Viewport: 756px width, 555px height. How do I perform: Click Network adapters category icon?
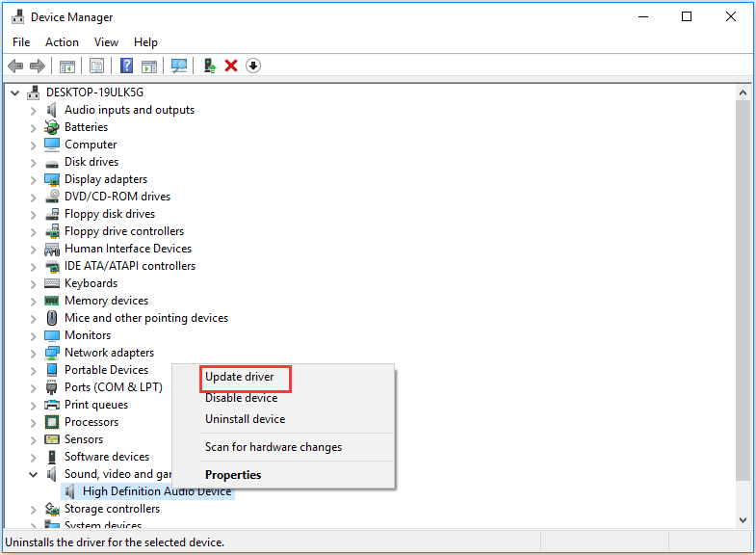[x=52, y=353]
